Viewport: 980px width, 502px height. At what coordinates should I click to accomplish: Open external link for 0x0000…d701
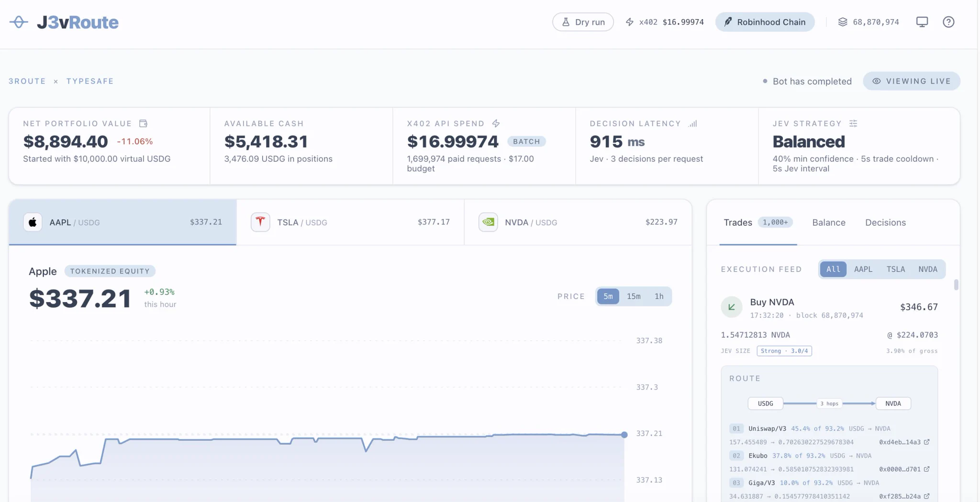coord(927,469)
